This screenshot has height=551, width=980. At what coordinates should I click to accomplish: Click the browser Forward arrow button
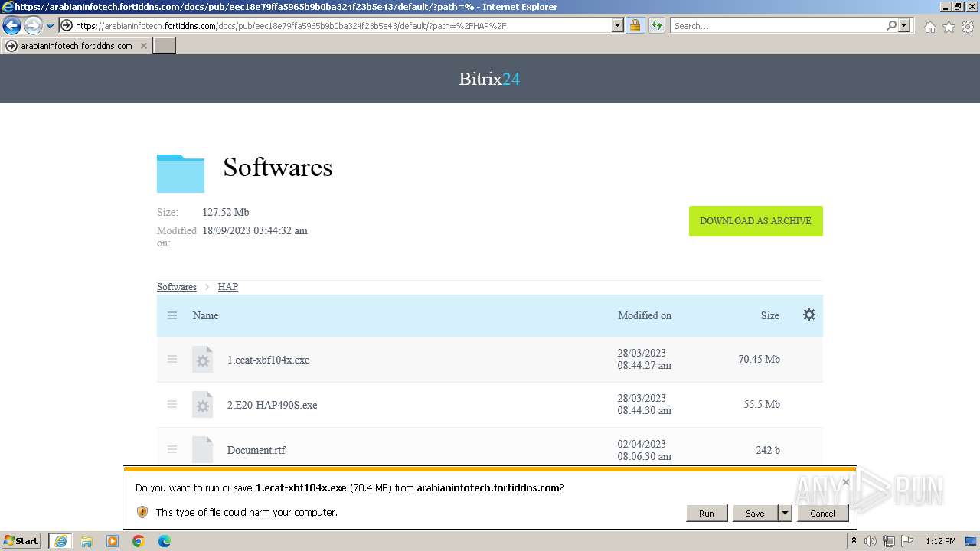(x=32, y=26)
